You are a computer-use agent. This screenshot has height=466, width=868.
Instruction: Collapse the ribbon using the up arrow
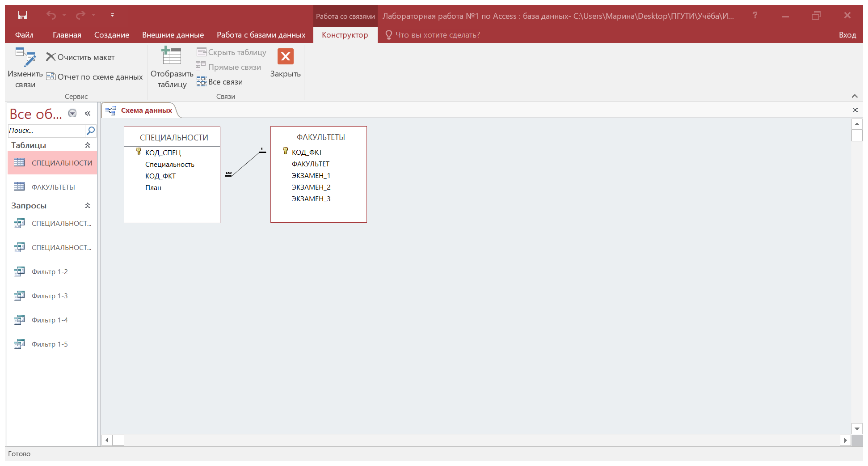pos(855,96)
